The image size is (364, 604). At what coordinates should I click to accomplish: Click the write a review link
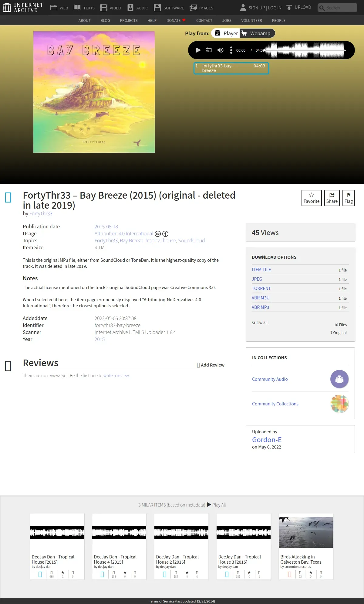pyautogui.click(x=116, y=376)
